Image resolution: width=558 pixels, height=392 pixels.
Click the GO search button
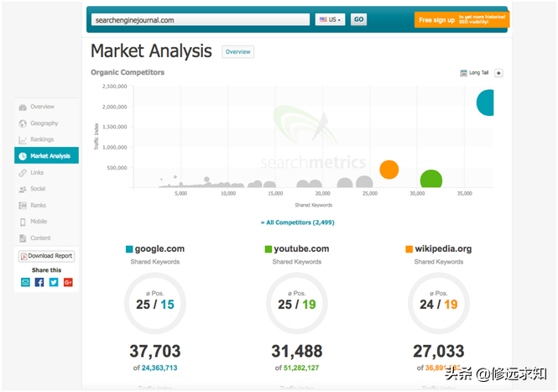[x=359, y=19]
